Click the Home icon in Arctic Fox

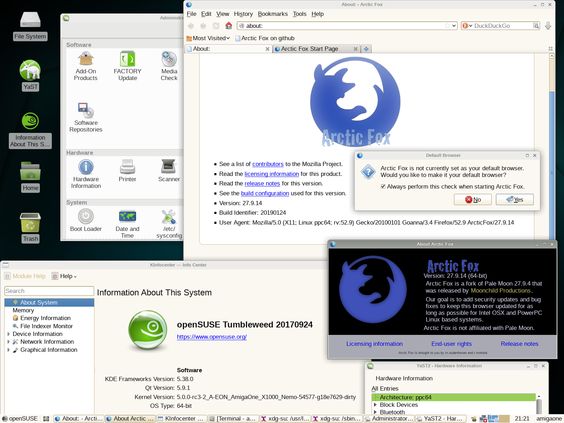click(x=228, y=26)
